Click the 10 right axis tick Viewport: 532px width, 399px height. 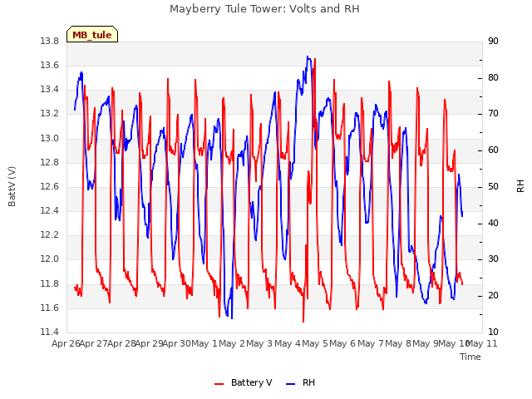click(x=493, y=332)
